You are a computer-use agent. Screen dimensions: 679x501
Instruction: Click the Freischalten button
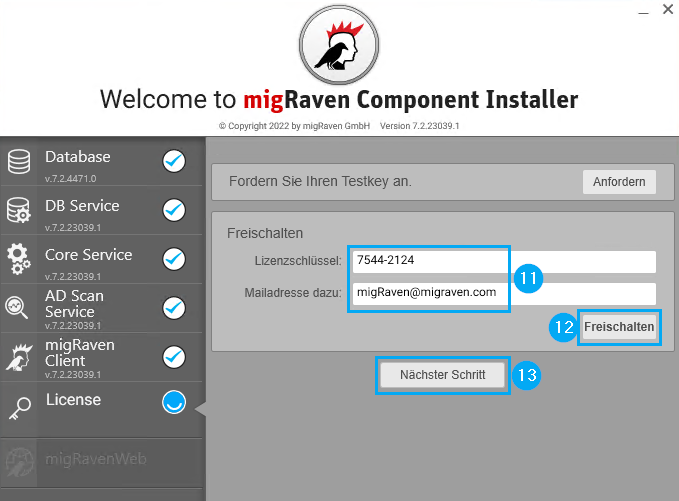619,327
